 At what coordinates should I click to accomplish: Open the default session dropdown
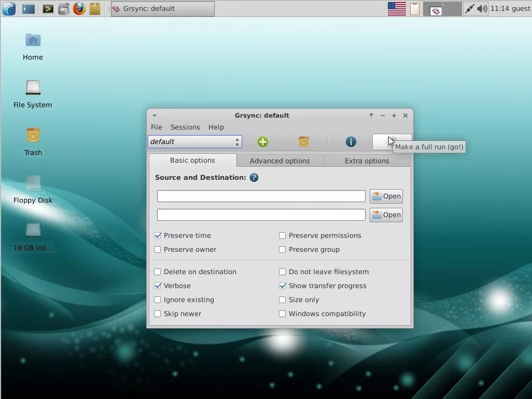coord(195,141)
